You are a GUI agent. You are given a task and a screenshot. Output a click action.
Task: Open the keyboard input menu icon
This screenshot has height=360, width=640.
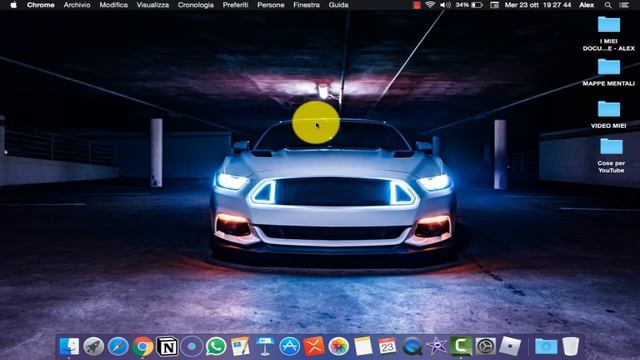click(494, 5)
